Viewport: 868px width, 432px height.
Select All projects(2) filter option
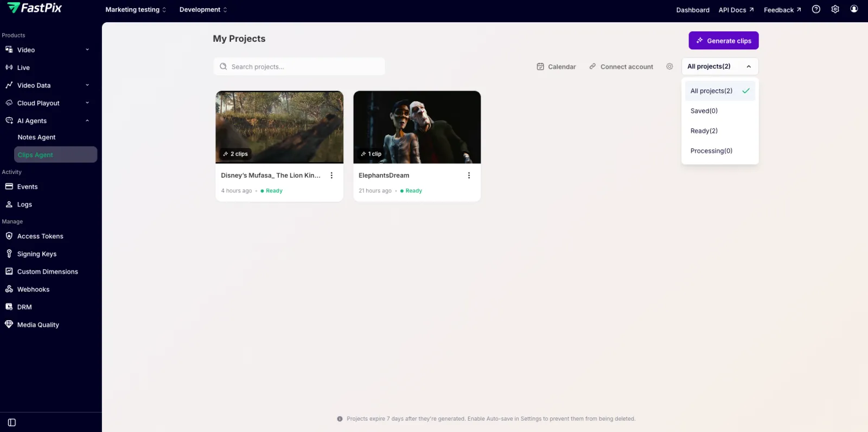click(x=720, y=91)
